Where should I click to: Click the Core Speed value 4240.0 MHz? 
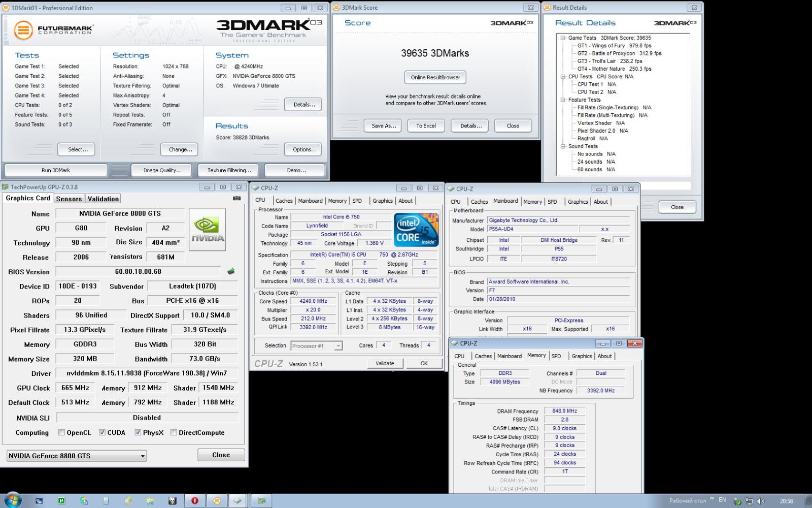314,301
